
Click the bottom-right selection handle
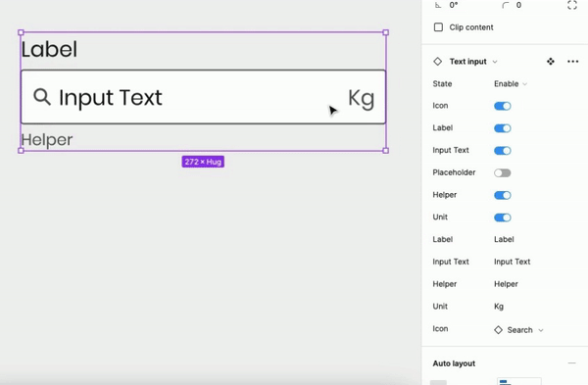point(385,150)
